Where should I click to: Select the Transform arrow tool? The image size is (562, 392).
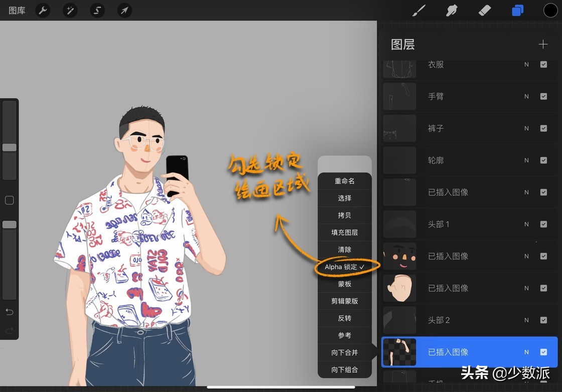click(x=124, y=10)
